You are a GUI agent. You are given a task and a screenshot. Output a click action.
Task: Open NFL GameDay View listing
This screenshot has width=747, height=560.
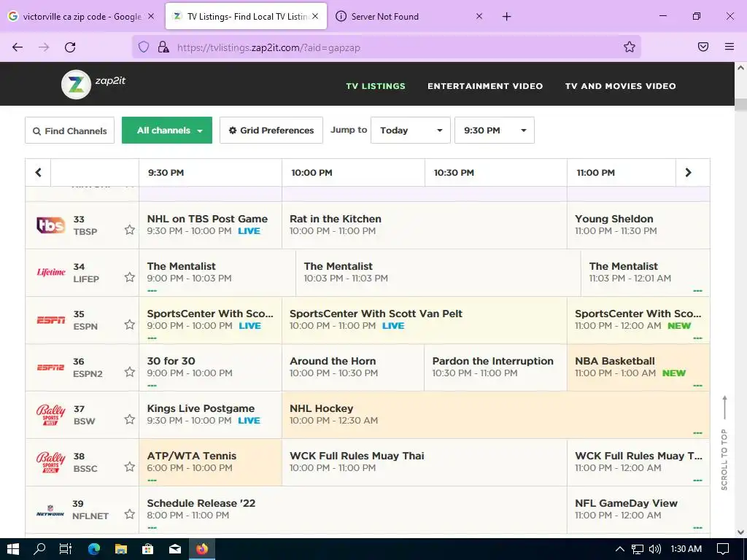click(x=638, y=509)
